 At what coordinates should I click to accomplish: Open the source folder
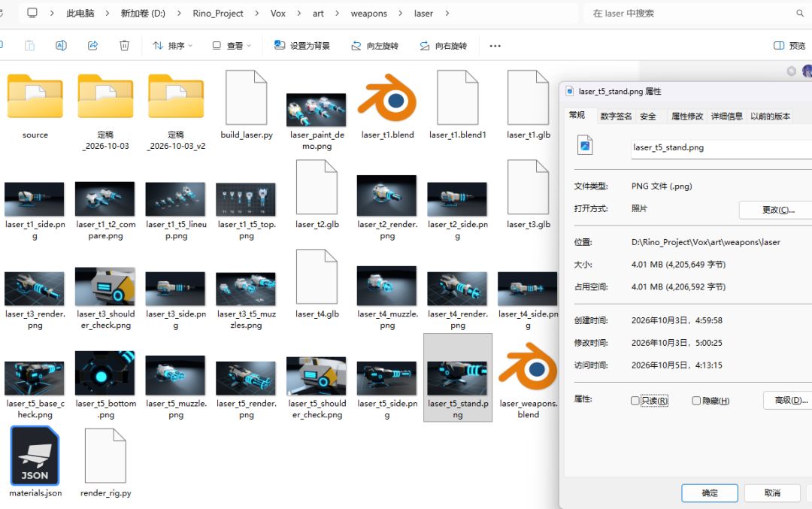[x=35, y=97]
